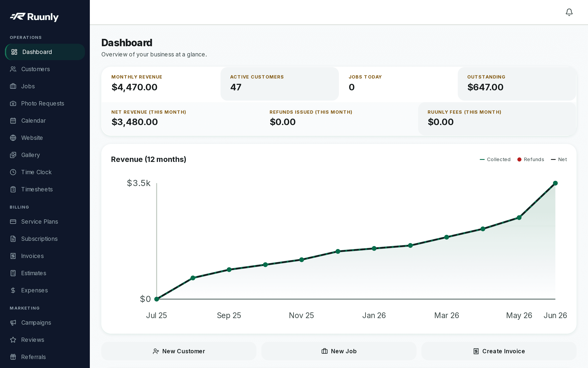Click the Create Invoice button

click(x=499, y=351)
